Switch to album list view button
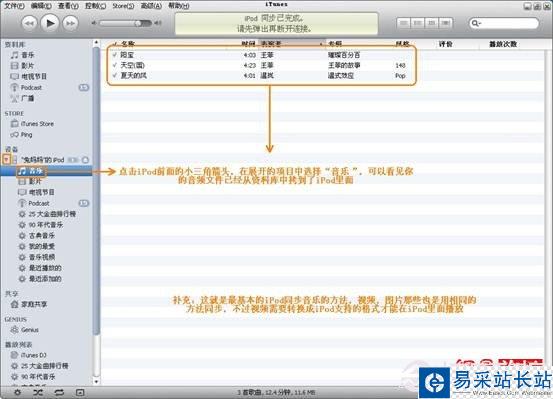553x399 pixels. click(418, 23)
